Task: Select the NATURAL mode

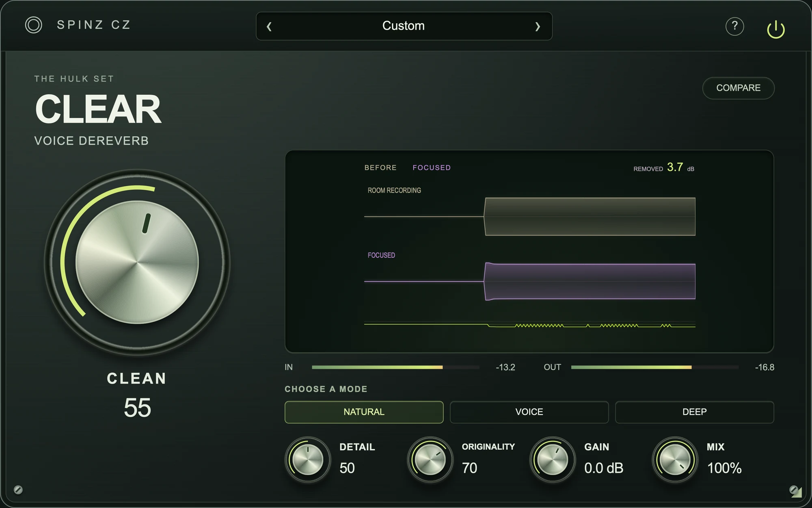Action: (x=364, y=412)
